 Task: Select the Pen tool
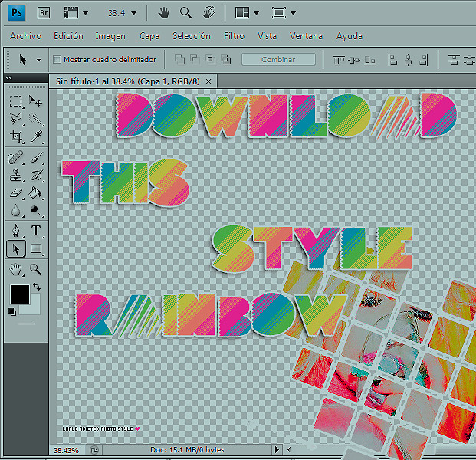pyautogui.click(x=16, y=231)
